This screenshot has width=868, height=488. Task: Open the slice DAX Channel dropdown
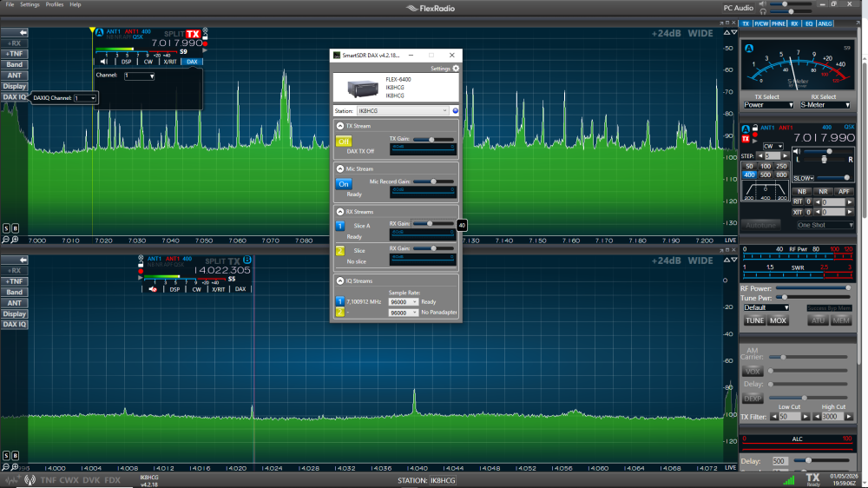click(140, 76)
